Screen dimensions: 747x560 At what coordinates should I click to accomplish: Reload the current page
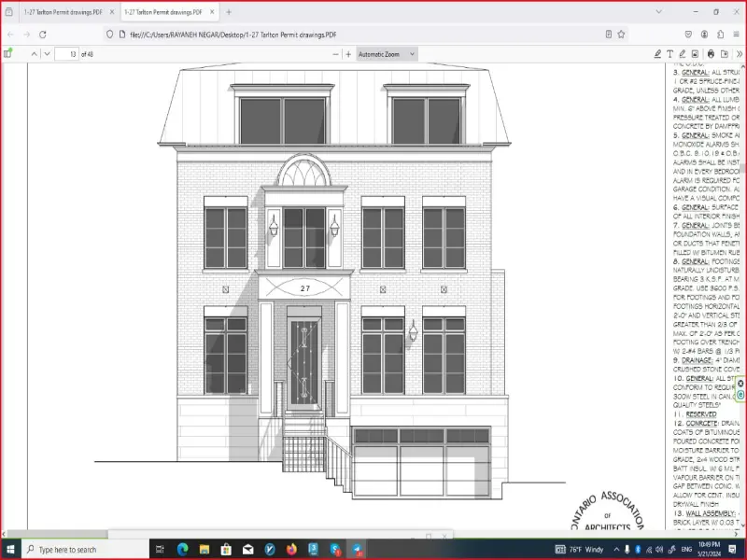click(42, 34)
